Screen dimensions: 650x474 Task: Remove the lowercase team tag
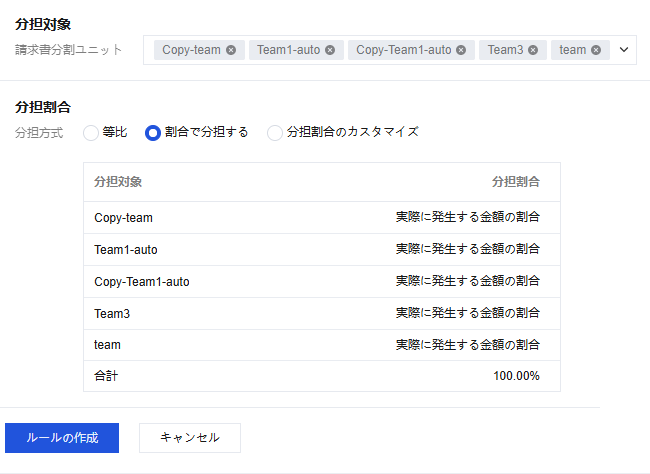(x=596, y=50)
